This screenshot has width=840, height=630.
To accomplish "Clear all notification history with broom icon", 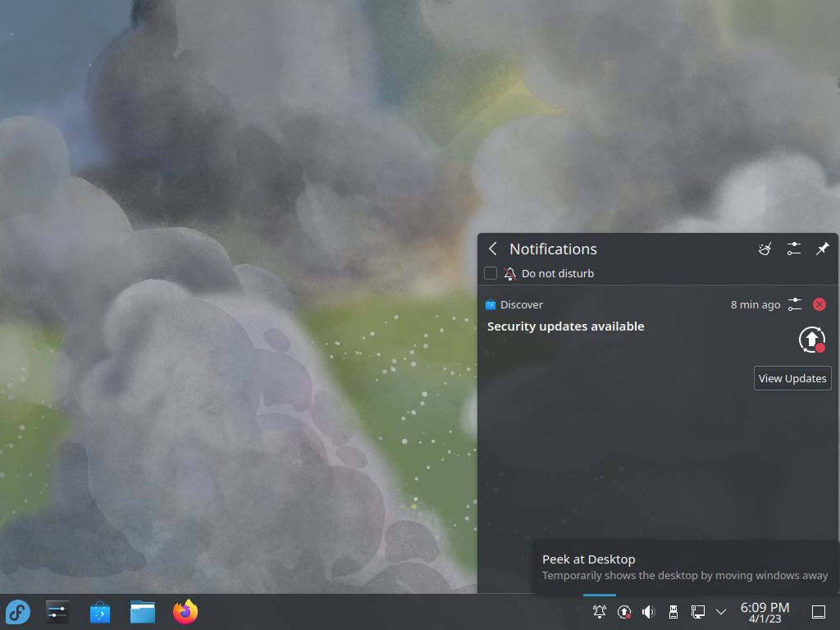I will (765, 249).
